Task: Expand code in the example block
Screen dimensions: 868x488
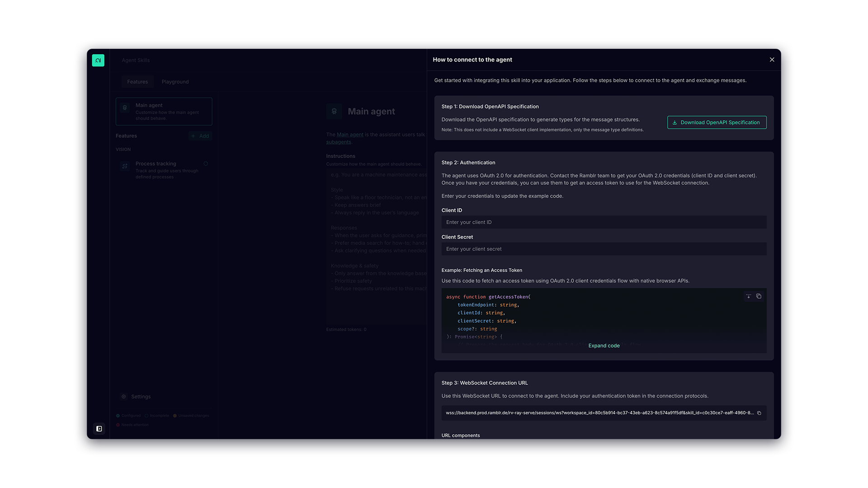Action: click(604, 346)
